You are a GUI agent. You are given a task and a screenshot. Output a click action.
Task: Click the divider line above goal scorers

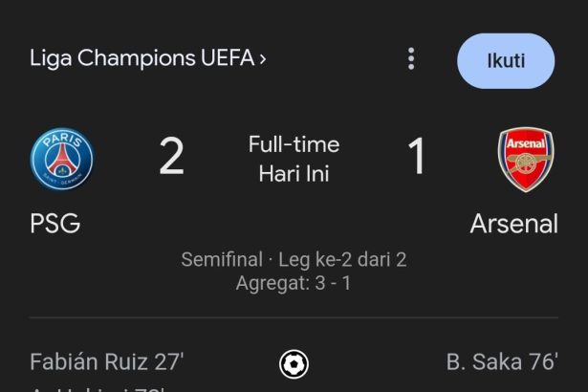click(x=294, y=317)
